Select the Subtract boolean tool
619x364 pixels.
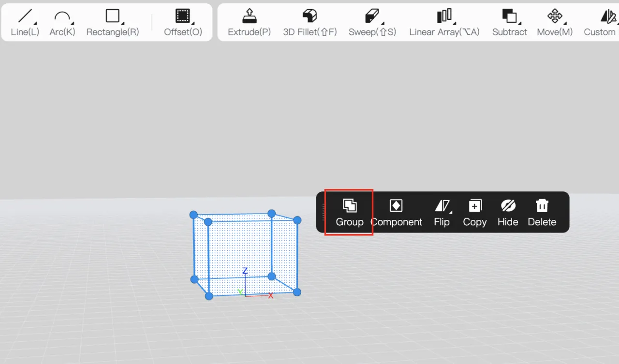pyautogui.click(x=509, y=22)
